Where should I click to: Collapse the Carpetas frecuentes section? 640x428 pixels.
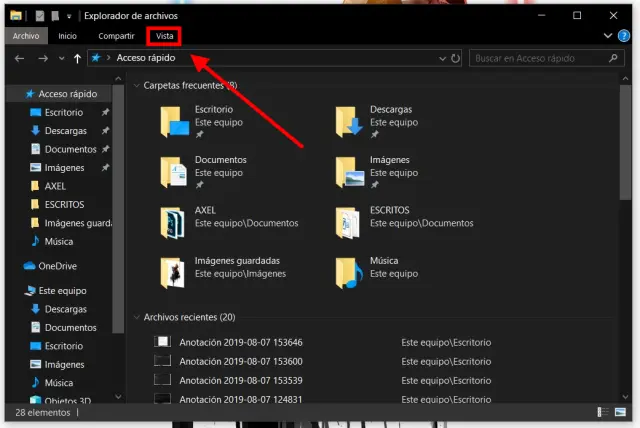point(137,86)
